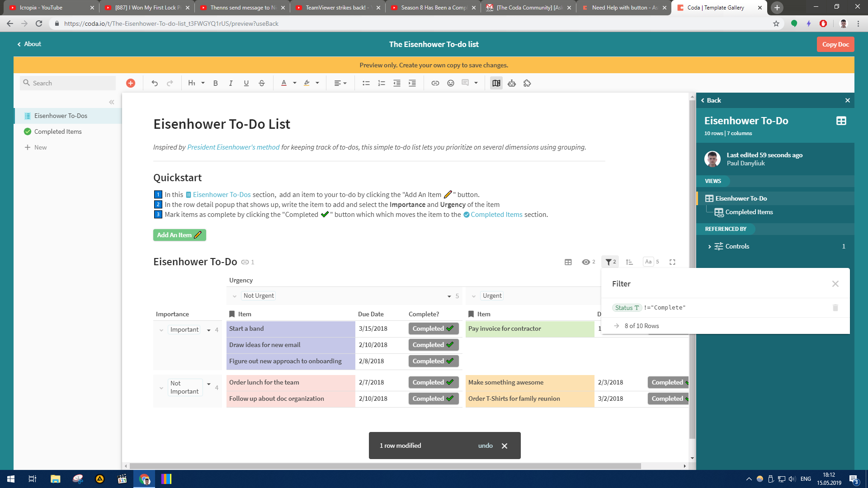This screenshot has height=488, width=868.
Task: Click the table sort icon
Action: coord(629,262)
